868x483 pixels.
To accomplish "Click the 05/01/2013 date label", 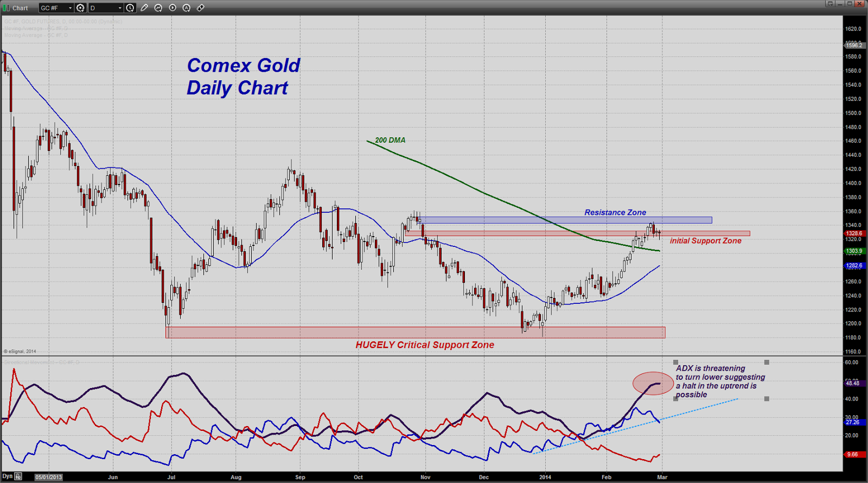I will (x=49, y=478).
